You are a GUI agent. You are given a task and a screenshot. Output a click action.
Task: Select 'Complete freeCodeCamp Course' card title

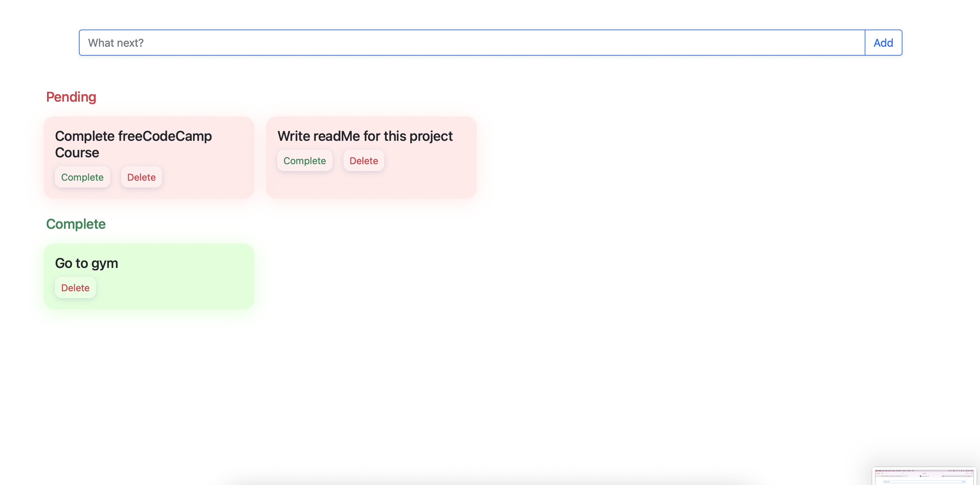click(133, 144)
